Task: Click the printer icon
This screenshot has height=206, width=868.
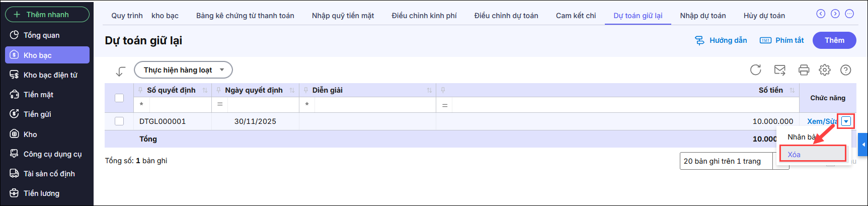Action: (804, 70)
